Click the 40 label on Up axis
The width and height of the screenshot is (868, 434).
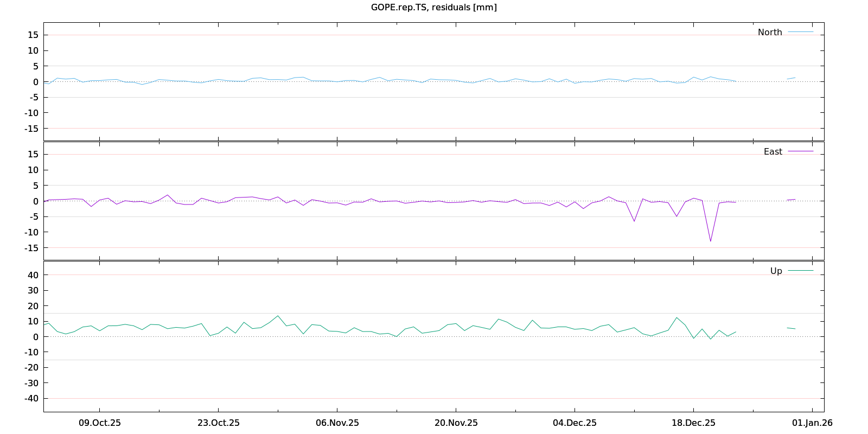click(x=34, y=275)
